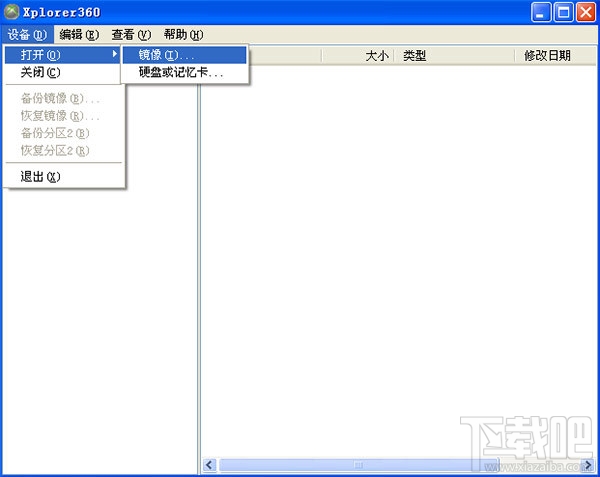This screenshot has width=600, height=477.
Task: Click the 打开 submenu arrow
Action: 114,54
